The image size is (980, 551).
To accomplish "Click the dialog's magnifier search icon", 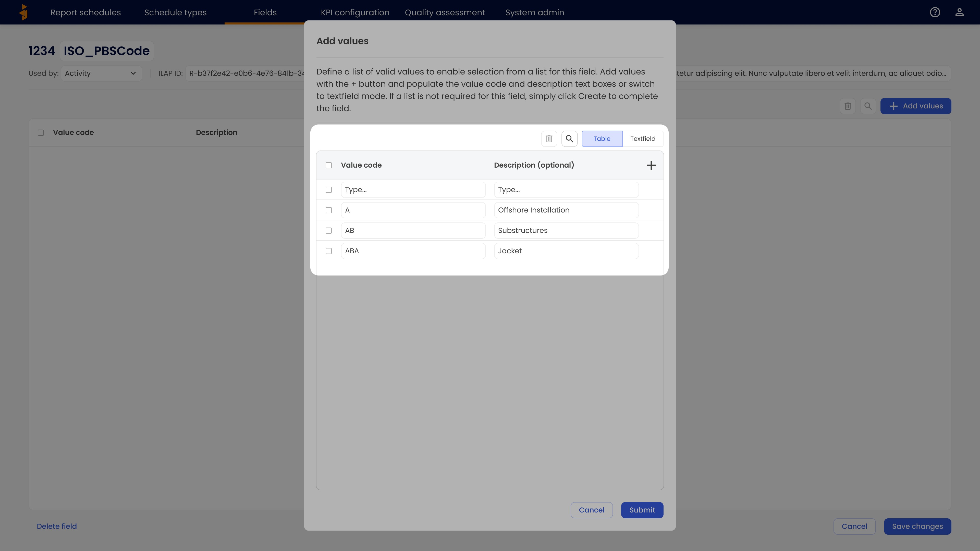I will pos(569,139).
